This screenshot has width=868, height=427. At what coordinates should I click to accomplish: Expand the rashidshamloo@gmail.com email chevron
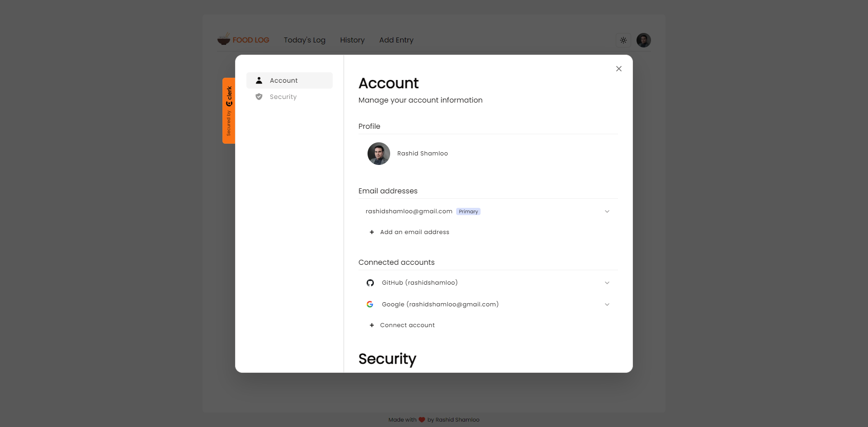pyautogui.click(x=607, y=211)
